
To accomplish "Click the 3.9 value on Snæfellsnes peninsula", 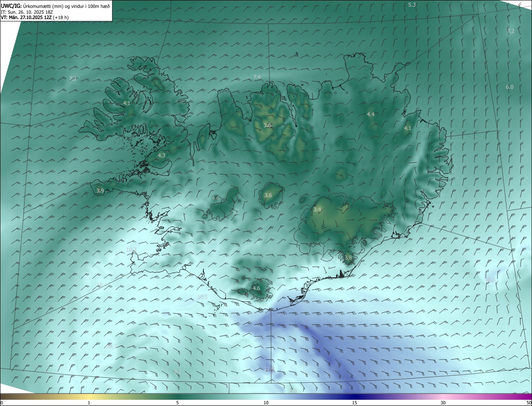I will 100,191.
